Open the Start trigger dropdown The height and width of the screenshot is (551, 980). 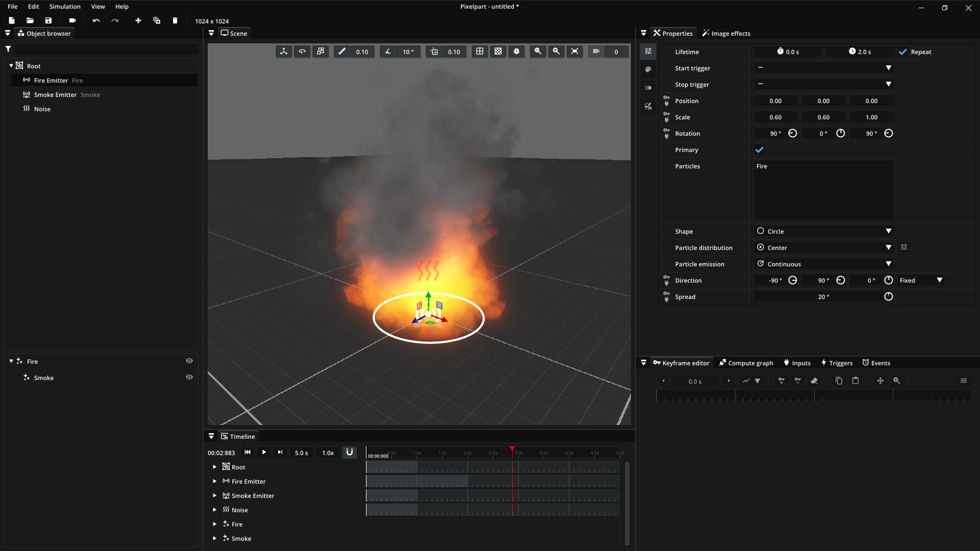tap(824, 68)
